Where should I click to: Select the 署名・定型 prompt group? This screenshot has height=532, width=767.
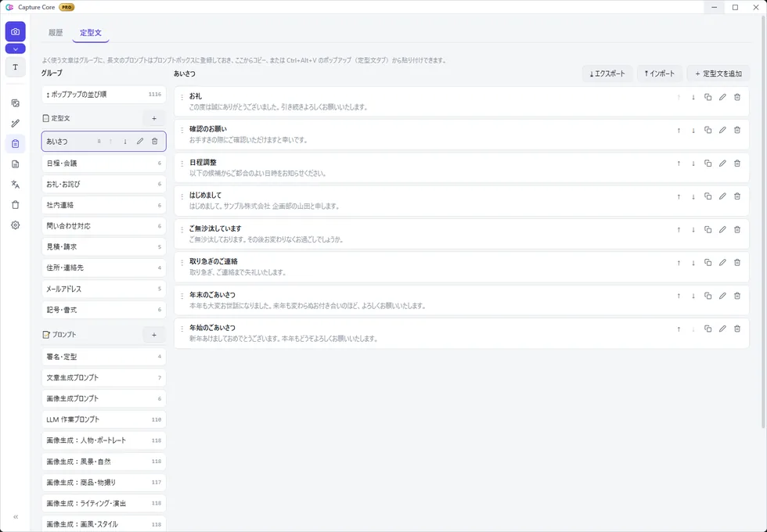103,357
